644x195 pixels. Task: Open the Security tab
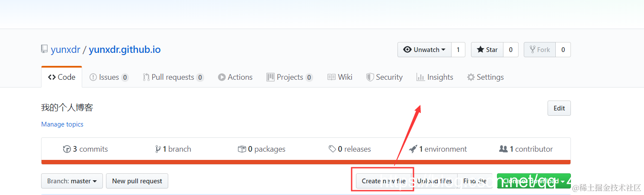click(384, 77)
